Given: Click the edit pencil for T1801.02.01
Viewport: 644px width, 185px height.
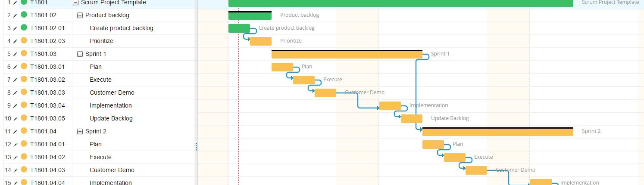Looking at the screenshot, I should pyautogui.click(x=16, y=28).
